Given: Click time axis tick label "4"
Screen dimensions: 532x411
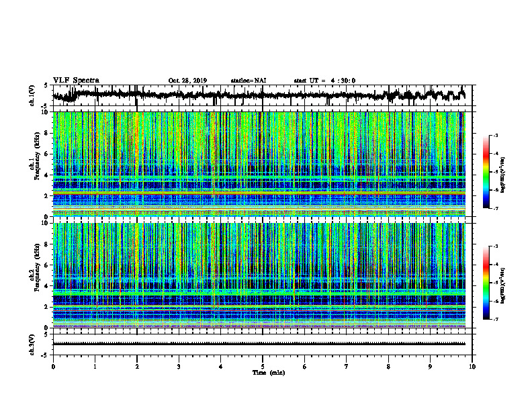Looking at the screenshot, I should click(221, 367).
